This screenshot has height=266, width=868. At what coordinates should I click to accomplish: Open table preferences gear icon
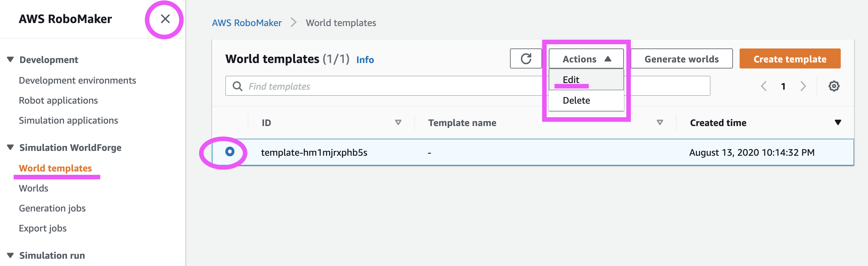tap(834, 86)
